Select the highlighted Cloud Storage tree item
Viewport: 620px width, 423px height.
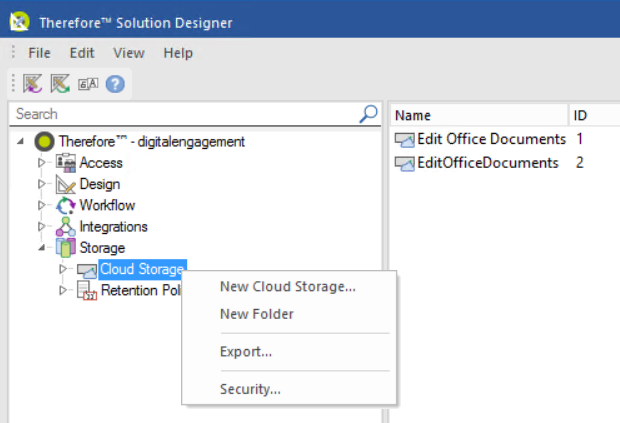tap(142, 269)
